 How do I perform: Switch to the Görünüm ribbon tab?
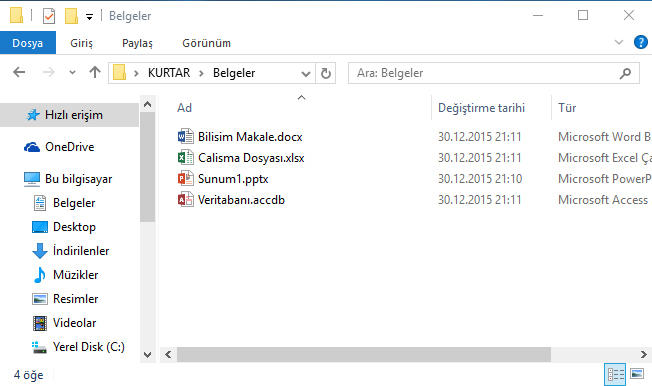pyautogui.click(x=206, y=43)
